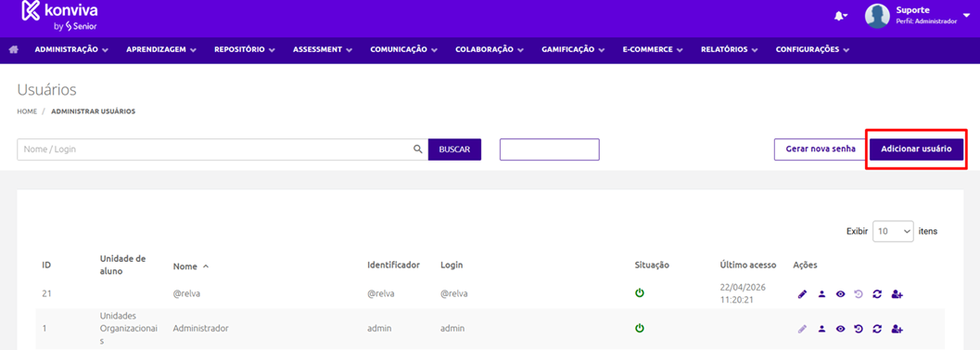The image size is (980, 350).
Task: Open the APRENDIZAGEM menu
Action: tap(161, 49)
